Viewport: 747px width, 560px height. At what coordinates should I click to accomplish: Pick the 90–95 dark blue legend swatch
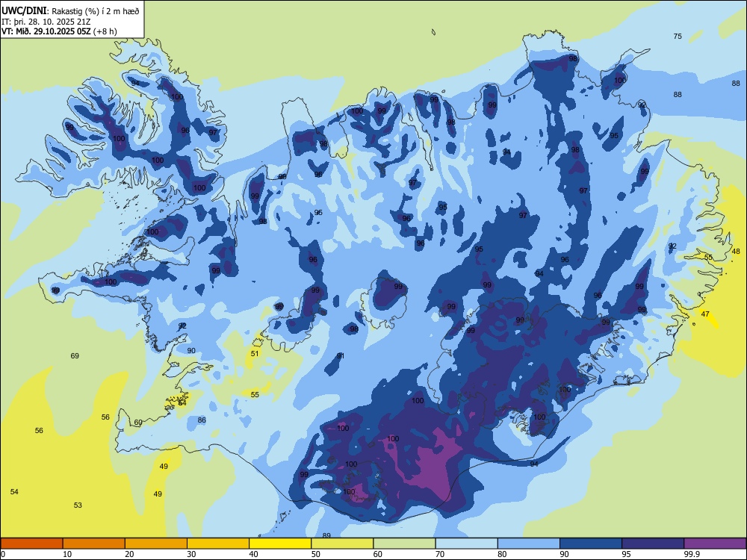click(591, 544)
